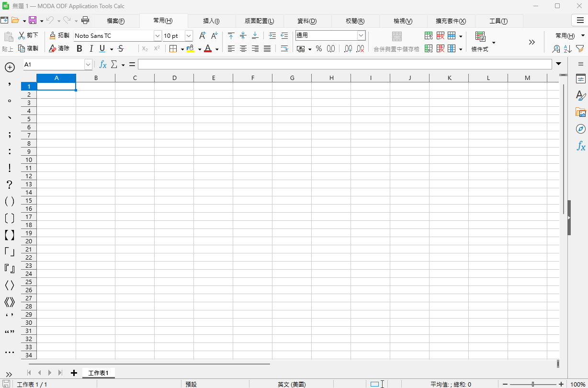Insert the 《》 double angle bracket symbol

10,302
